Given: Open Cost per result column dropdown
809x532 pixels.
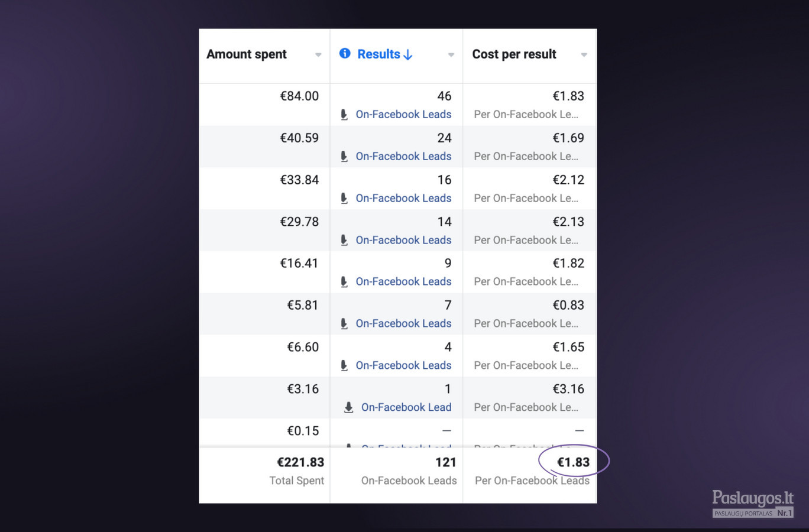Looking at the screenshot, I should 584,55.
